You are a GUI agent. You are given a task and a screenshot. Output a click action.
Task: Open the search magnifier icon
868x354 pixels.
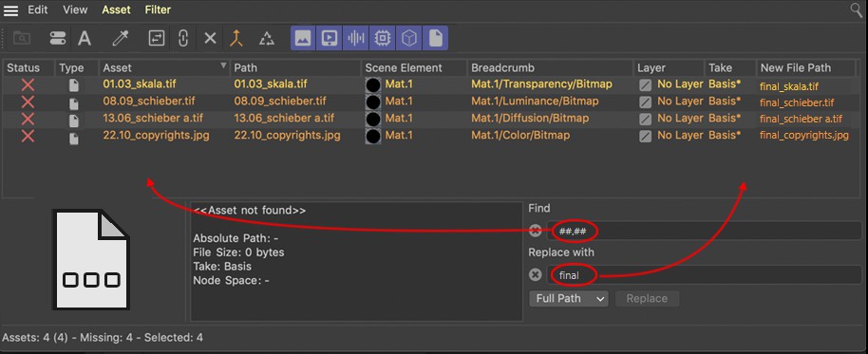pos(856,9)
